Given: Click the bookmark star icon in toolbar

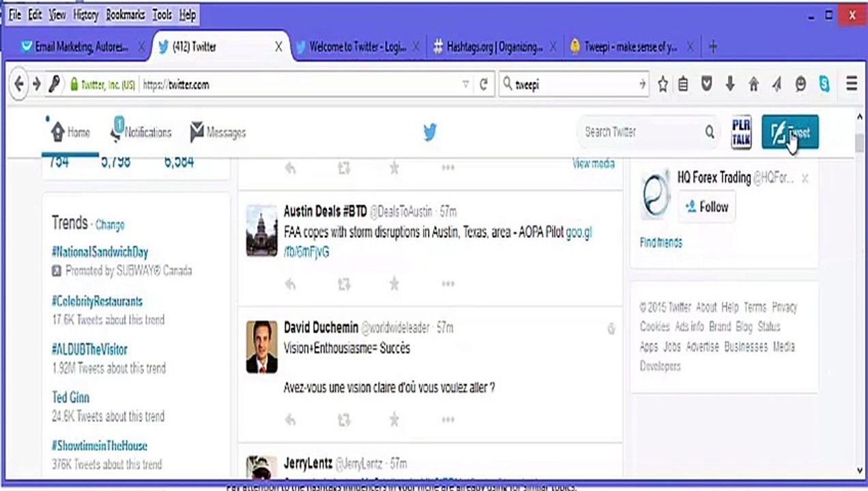Looking at the screenshot, I should [663, 85].
